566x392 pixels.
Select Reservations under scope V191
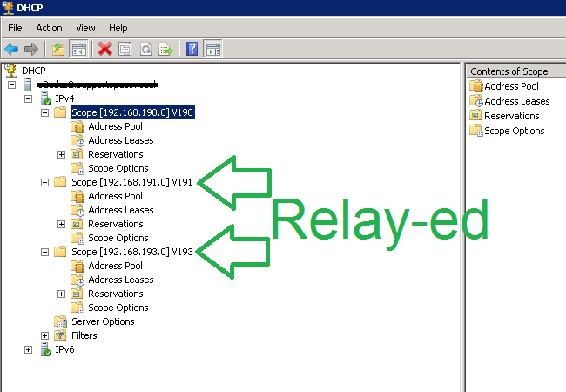[116, 224]
